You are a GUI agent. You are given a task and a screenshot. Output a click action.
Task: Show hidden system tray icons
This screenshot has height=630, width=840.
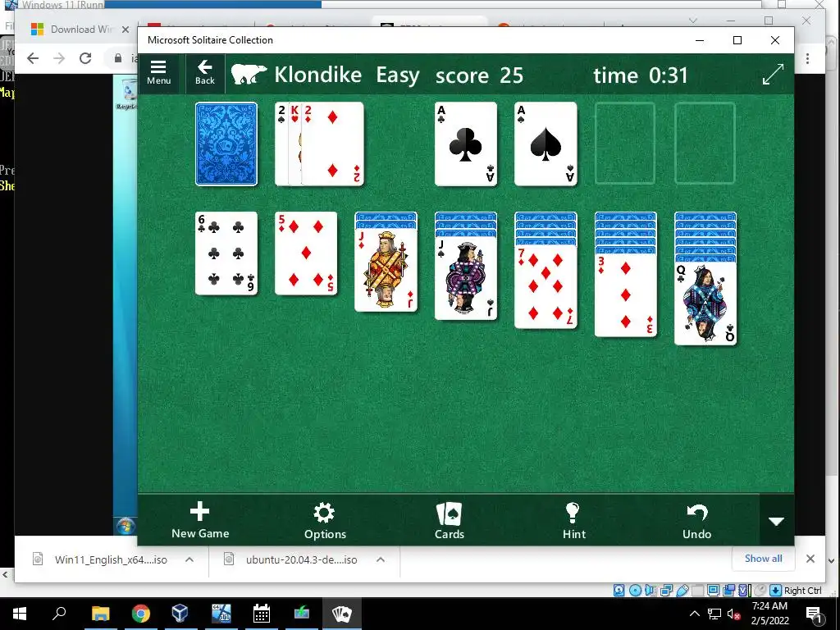pyautogui.click(x=694, y=614)
